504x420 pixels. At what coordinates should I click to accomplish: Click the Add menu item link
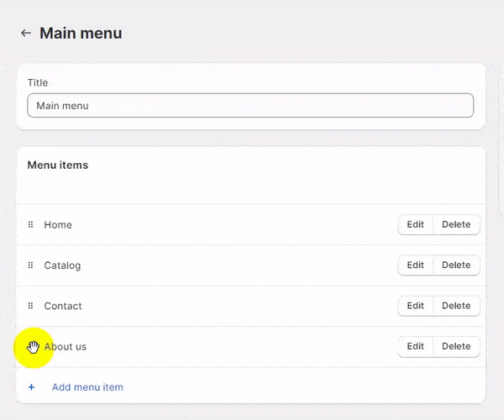(x=87, y=387)
